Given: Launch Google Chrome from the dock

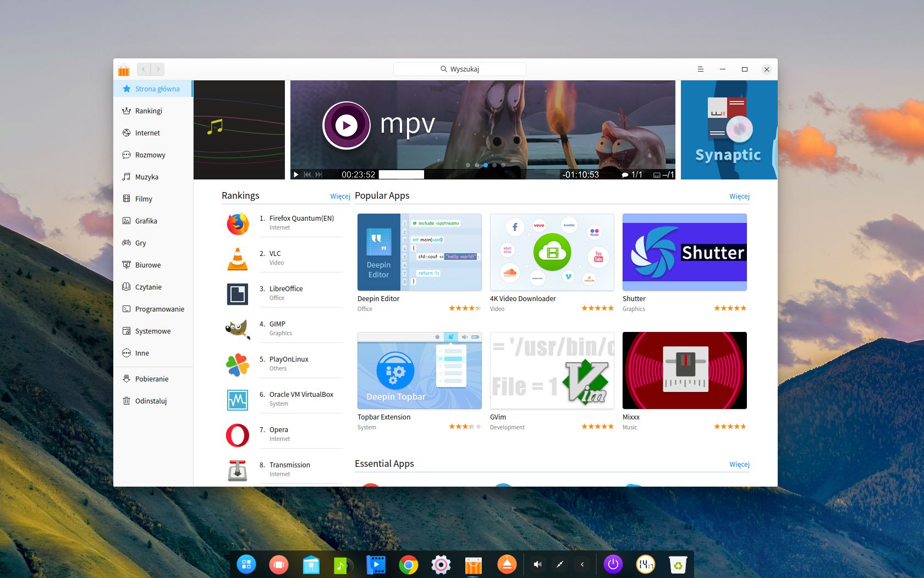Looking at the screenshot, I should 409,564.
